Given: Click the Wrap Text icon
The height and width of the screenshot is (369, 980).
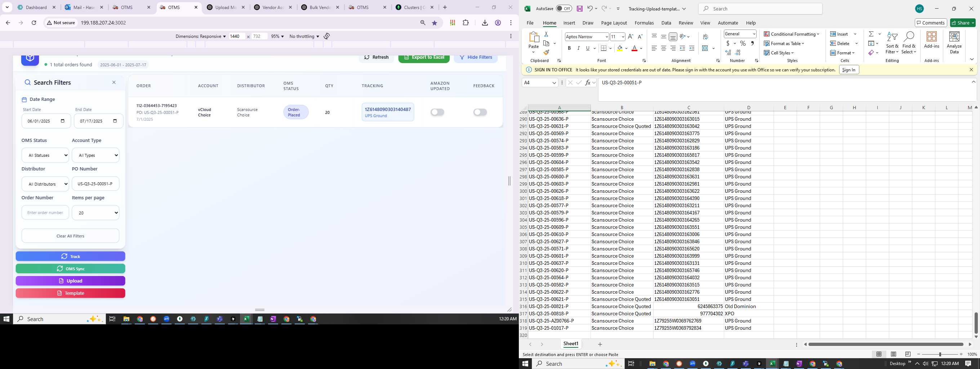Looking at the screenshot, I should [706, 36].
